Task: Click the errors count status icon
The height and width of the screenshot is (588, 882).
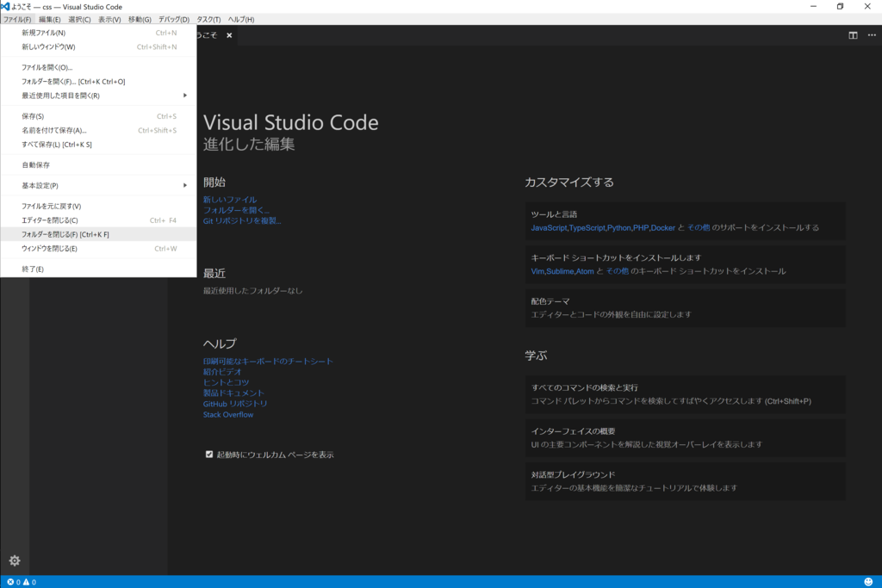Action: (x=14, y=582)
